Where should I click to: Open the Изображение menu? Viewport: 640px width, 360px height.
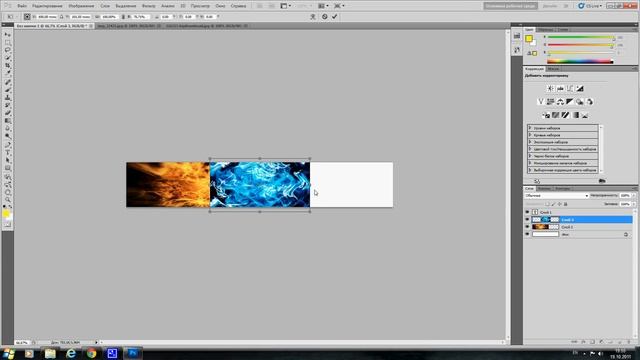81,6
